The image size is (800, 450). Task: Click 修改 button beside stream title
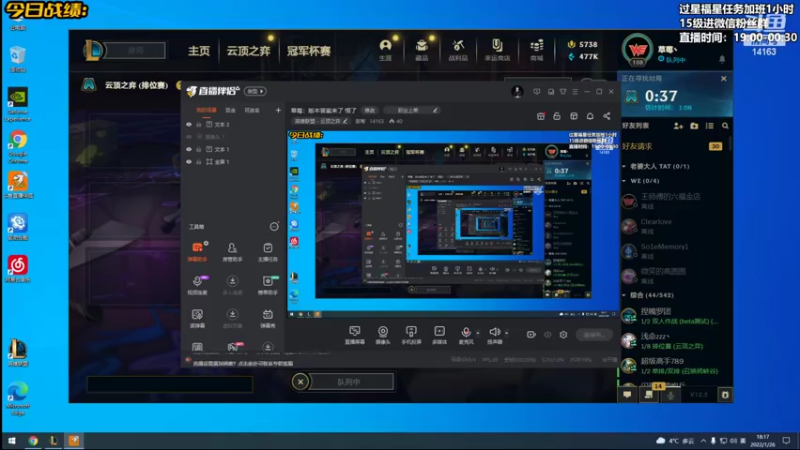[369, 110]
